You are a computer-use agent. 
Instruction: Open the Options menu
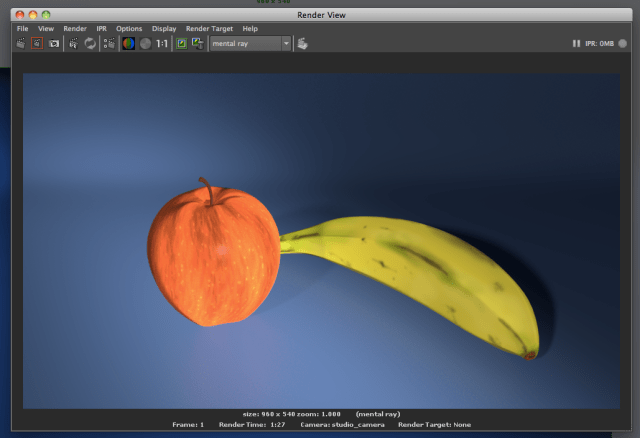click(x=129, y=29)
